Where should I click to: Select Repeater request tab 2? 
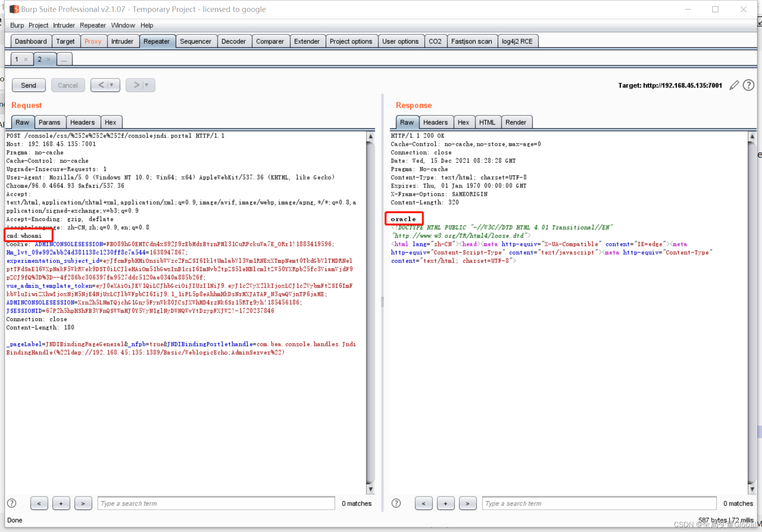coord(40,59)
